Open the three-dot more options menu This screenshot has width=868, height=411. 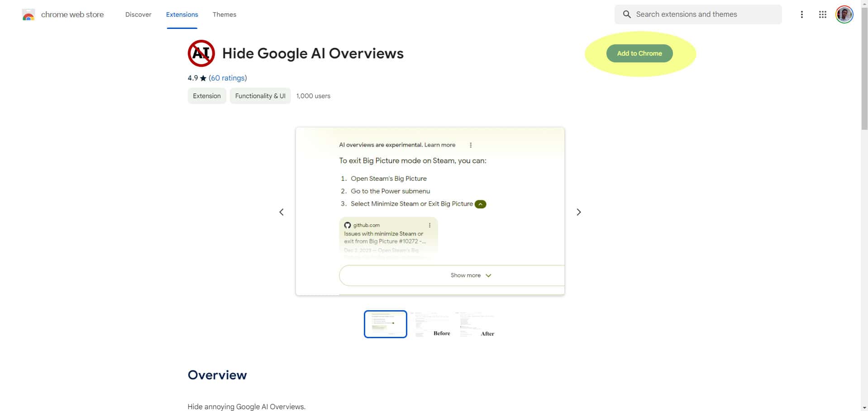tap(801, 14)
